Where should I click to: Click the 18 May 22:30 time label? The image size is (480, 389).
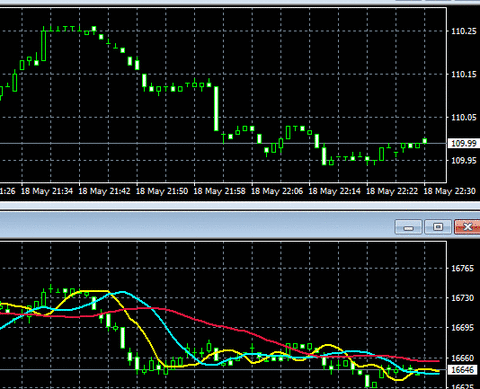coord(450,191)
